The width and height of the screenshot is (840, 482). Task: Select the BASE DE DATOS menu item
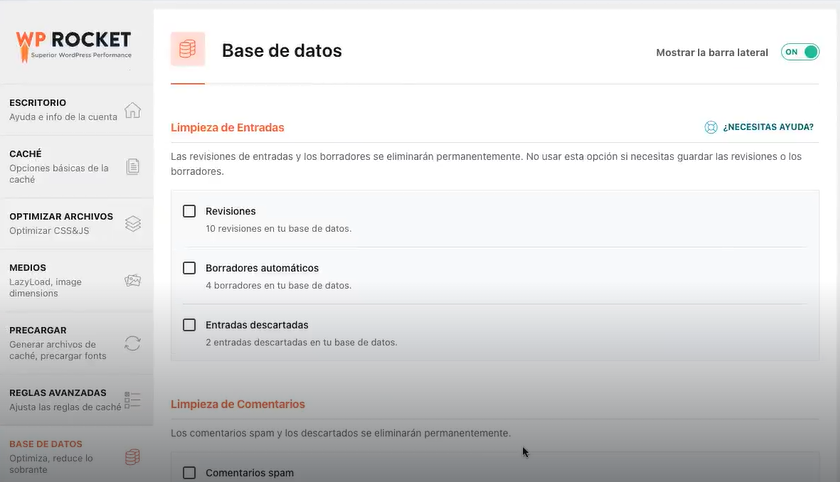click(x=77, y=454)
